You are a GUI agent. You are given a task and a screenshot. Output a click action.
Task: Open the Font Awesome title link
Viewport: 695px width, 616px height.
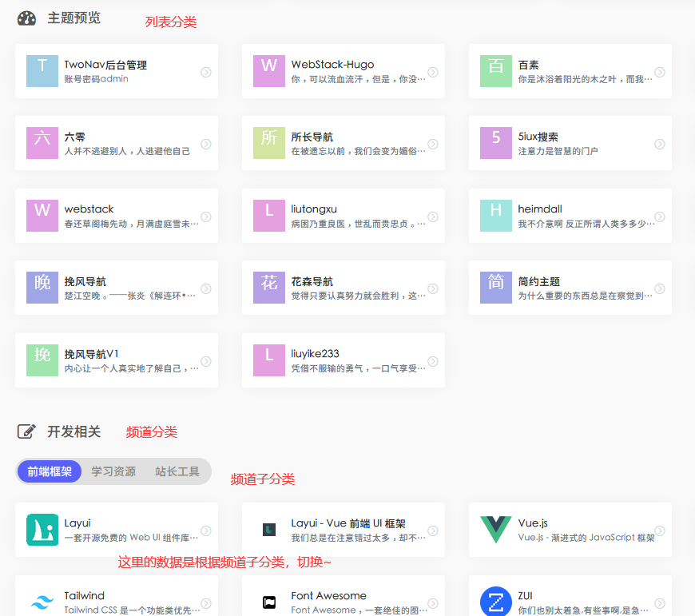click(x=329, y=595)
